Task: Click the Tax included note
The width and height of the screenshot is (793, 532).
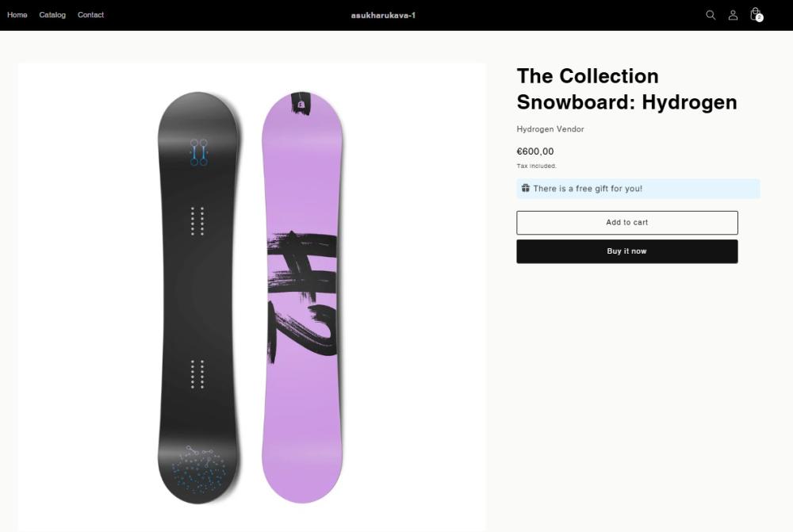Action: [x=537, y=166]
